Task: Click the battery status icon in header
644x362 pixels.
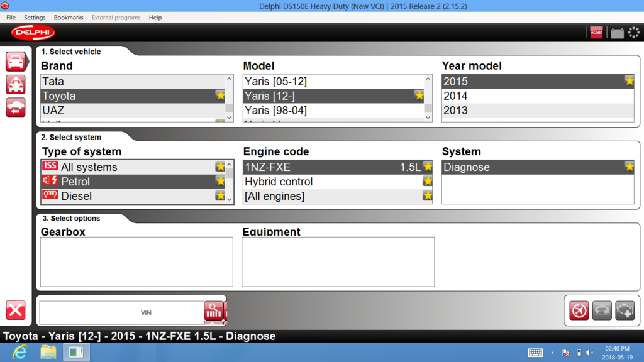Action: 617,33
